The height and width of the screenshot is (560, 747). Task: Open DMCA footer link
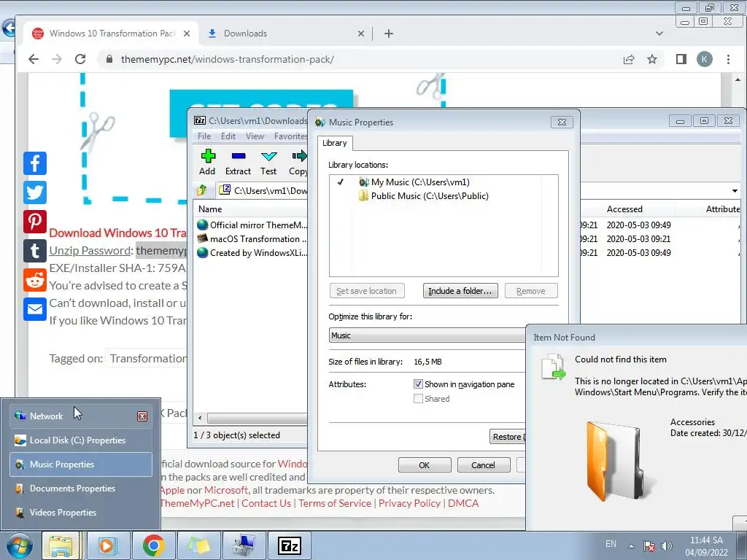pyautogui.click(x=463, y=503)
